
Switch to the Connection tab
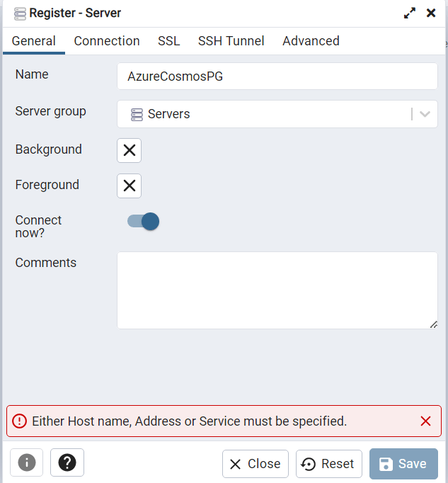point(107,41)
